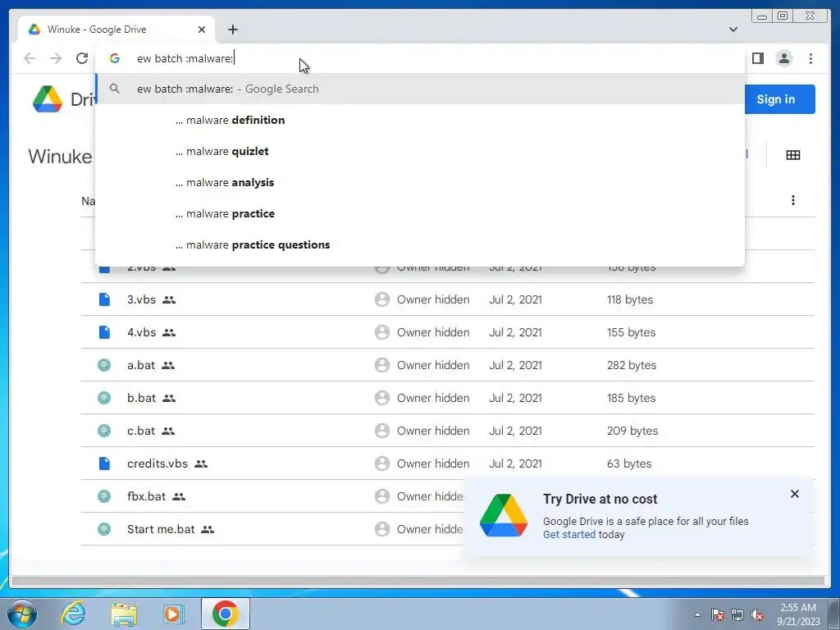Choose the 'malware practice questions' suggestion
Viewport: 840px width, 630px height.
pos(420,244)
